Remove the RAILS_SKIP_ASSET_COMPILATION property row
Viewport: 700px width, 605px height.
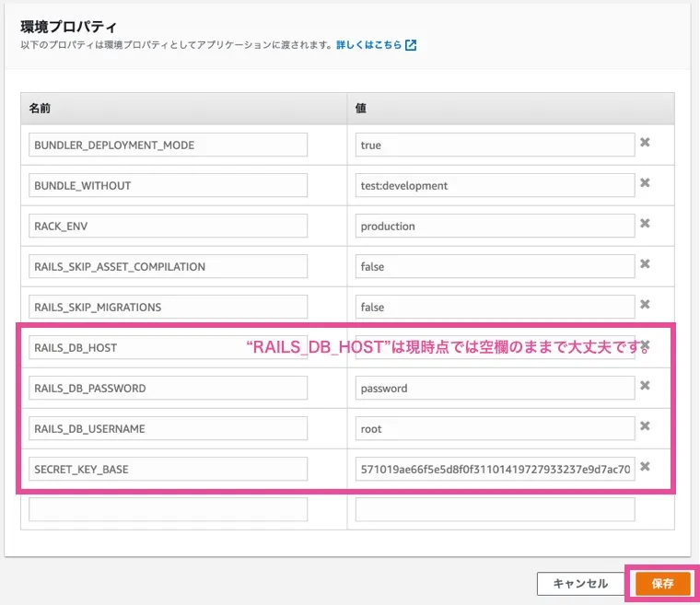click(x=645, y=264)
